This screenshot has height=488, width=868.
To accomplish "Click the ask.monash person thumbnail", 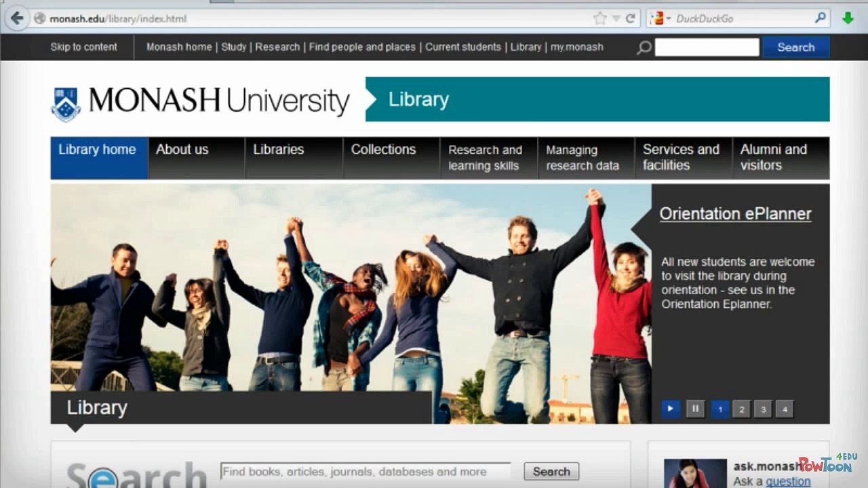I will [x=695, y=473].
